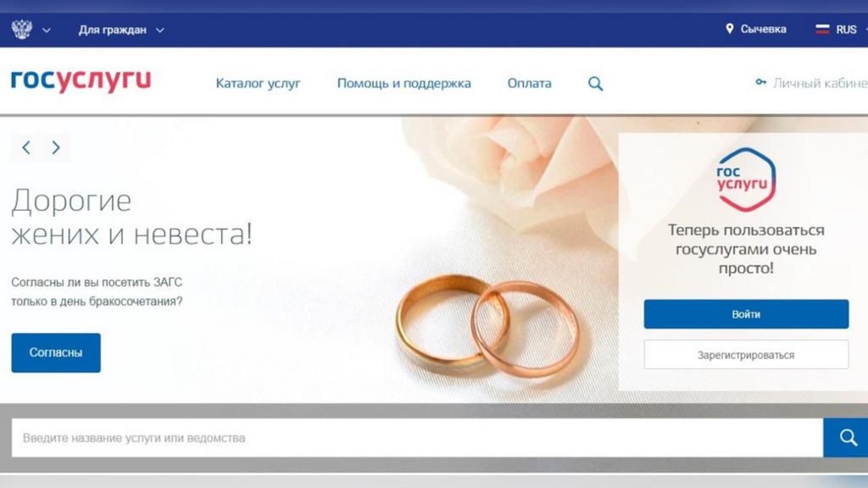Expand the chevron next to the emblem

pyautogui.click(x=47, y=30)
